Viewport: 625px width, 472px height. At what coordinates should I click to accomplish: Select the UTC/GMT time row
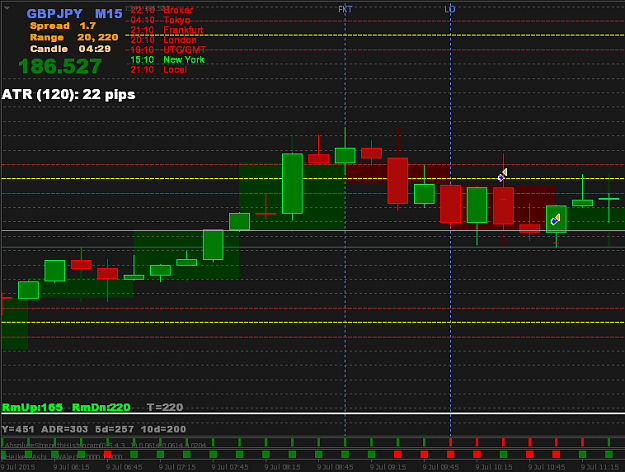coord(168,50)
